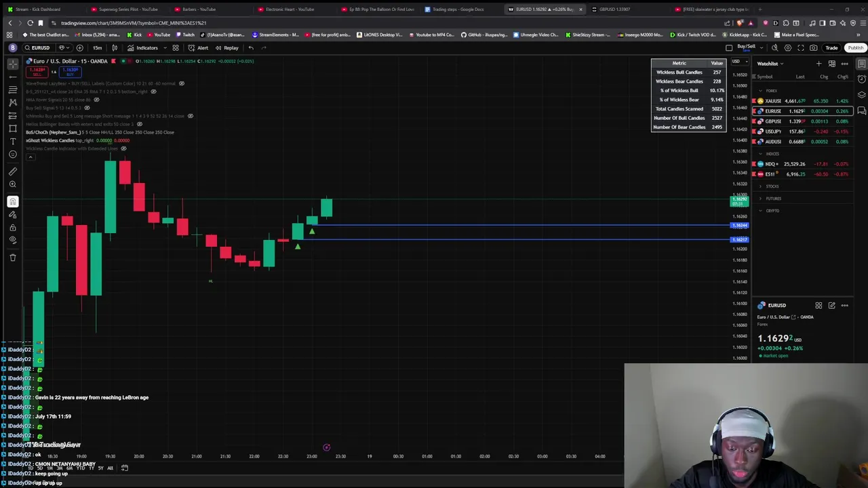
Task: Remove drawings with the trash icon
Action: 12,258
